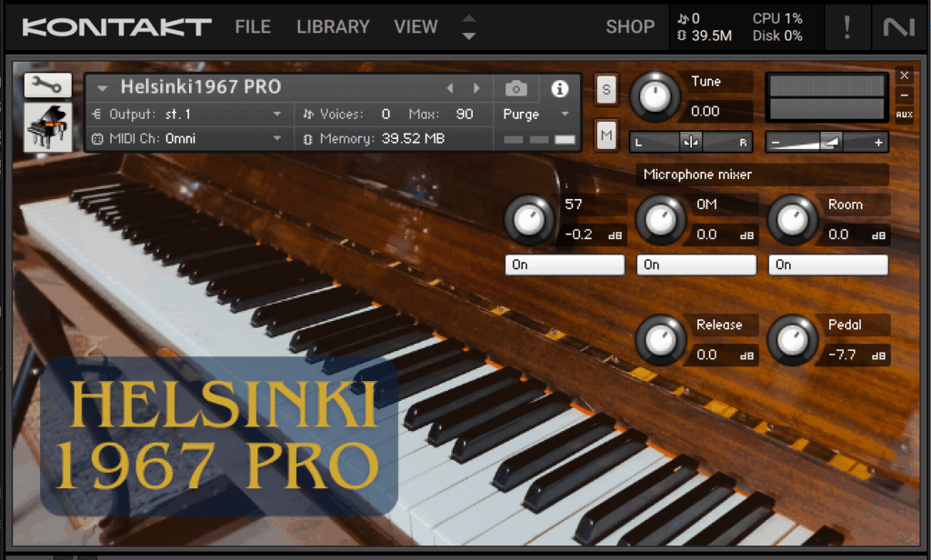Image resolution: width=931 pixels, height=560 pixels.
Task: Open the instrument info icon
Action: point(560,88)
